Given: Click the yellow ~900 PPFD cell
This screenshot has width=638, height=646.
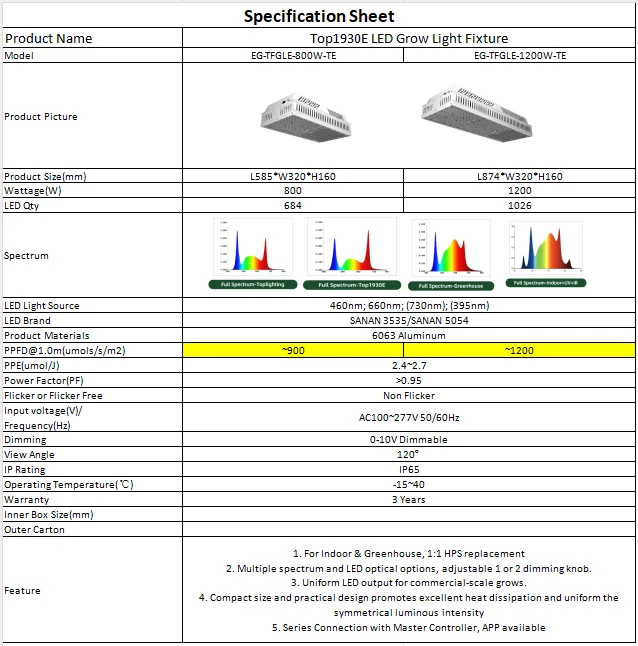Looking at the screenshot, I should tap(294, 351).
